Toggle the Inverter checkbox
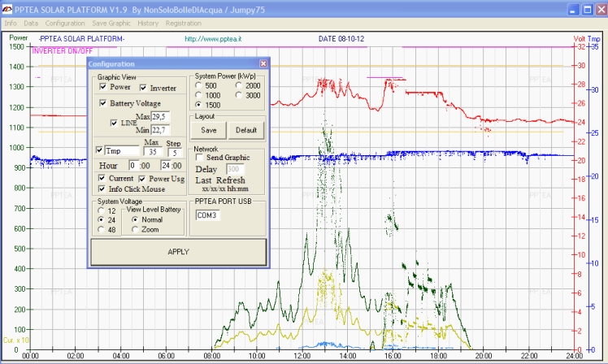Image resolution: width=608 pixels, height=364 pixels. pos(143,88)
